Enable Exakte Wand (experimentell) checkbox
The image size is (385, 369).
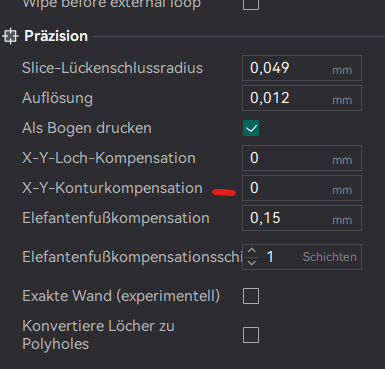point(251,296)
